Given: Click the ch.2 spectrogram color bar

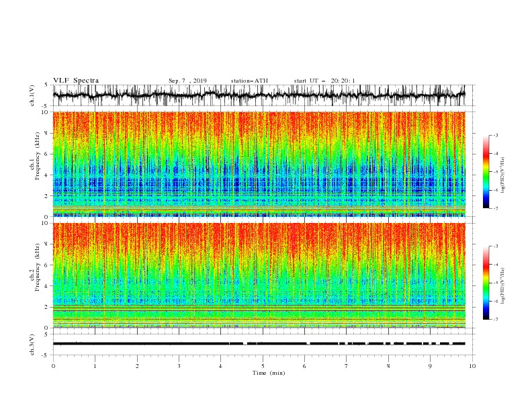Looking at the screenshot, I should pyautogui.click(x=486, y=283).
